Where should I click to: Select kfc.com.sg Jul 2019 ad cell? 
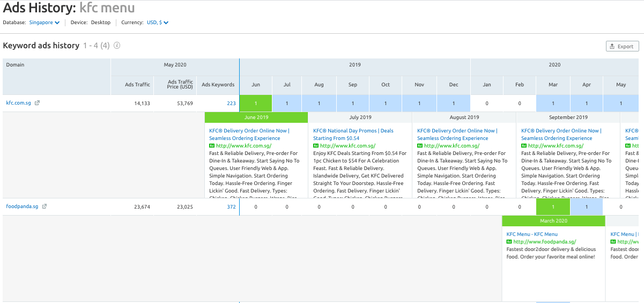(x=287, y=104)
